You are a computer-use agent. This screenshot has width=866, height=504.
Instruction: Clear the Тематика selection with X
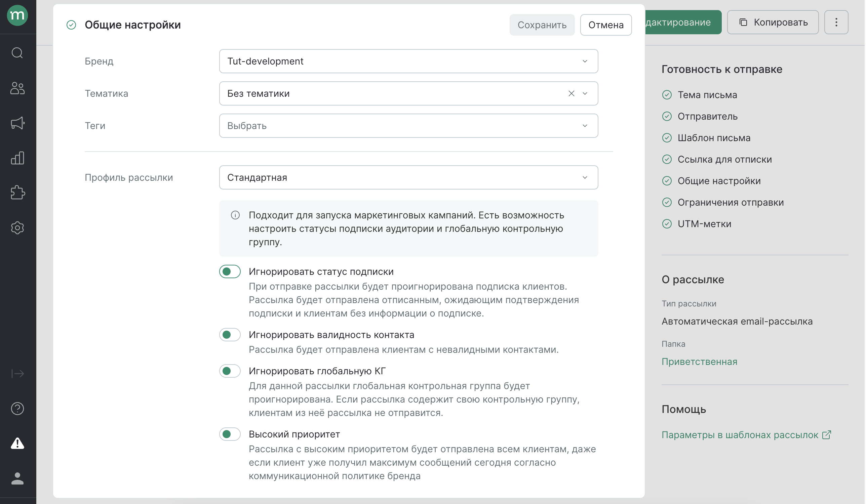click(x=571, y=93)
